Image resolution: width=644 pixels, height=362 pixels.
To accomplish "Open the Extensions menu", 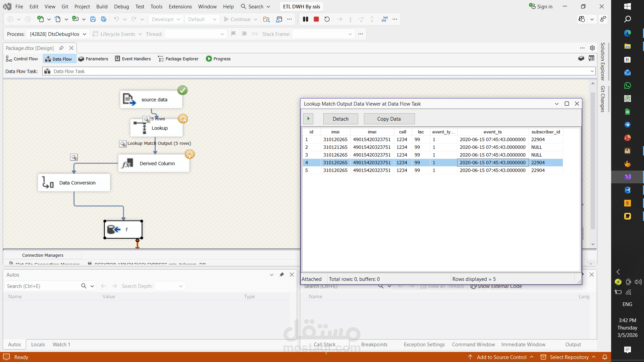I will [x=180, y=6].
